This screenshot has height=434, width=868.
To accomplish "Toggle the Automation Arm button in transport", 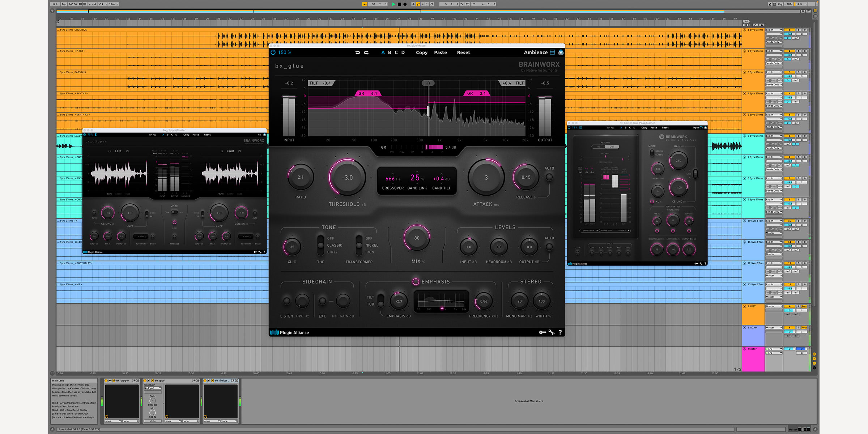I will pos(418,4).
